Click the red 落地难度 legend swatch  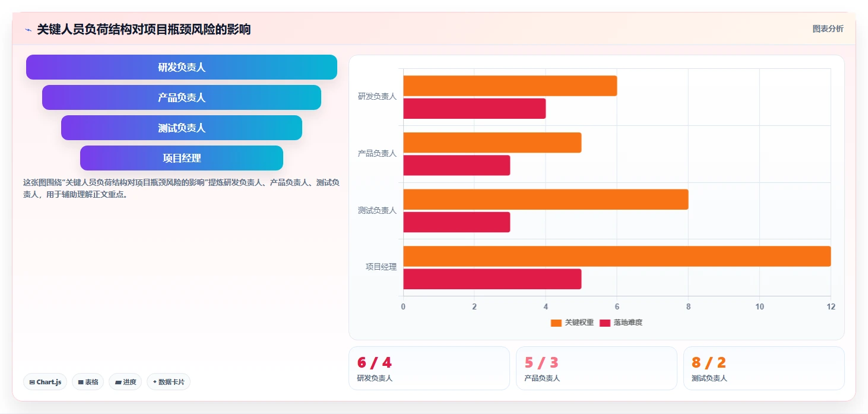tap(604, 323)
